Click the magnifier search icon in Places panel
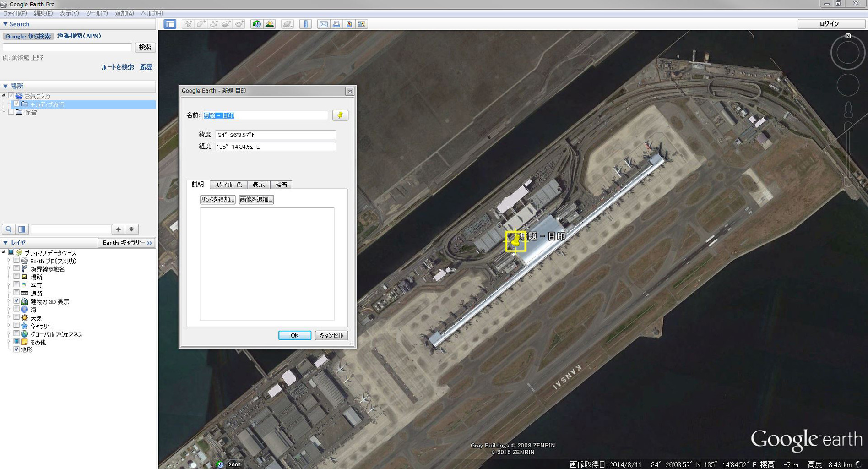The height and width of the screenshot is (469, 868). pyautogui.click(x=9, y=229)
